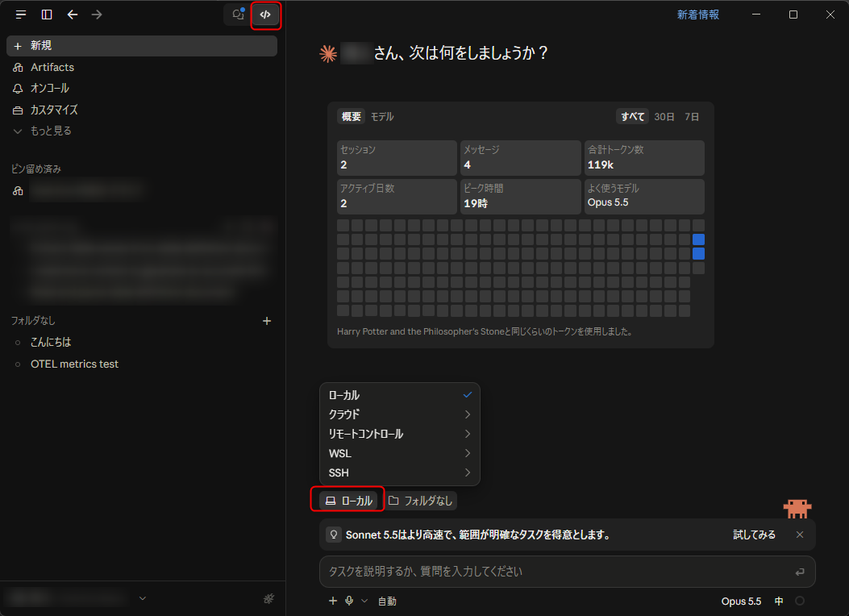Open カスタマイズ in the sidebar
849x616 pixels.
(53, 110)
